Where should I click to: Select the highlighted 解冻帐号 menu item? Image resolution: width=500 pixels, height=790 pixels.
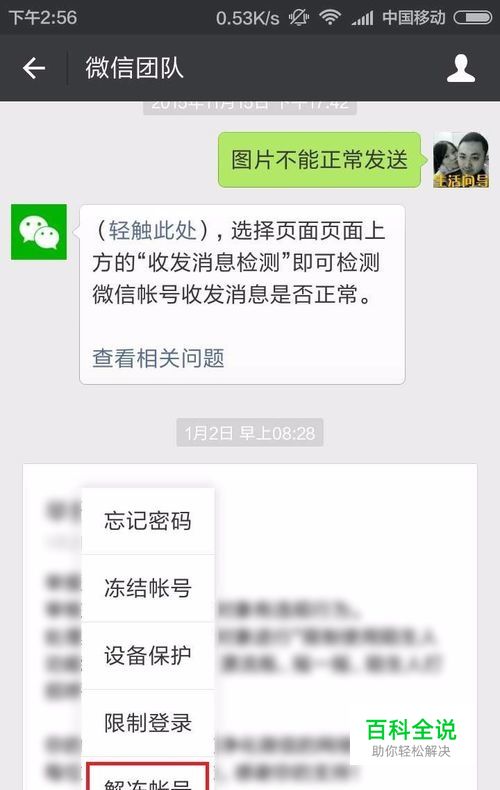[x=147, y=776]
